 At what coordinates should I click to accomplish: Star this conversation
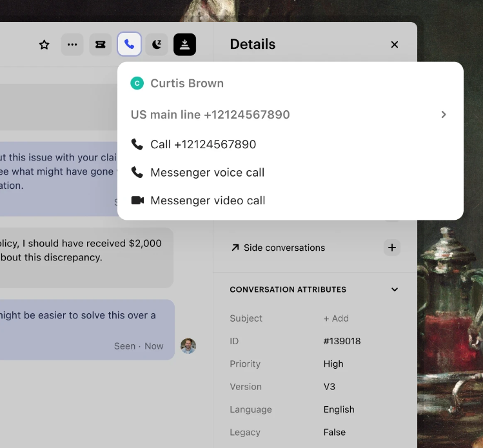[44, 44]
